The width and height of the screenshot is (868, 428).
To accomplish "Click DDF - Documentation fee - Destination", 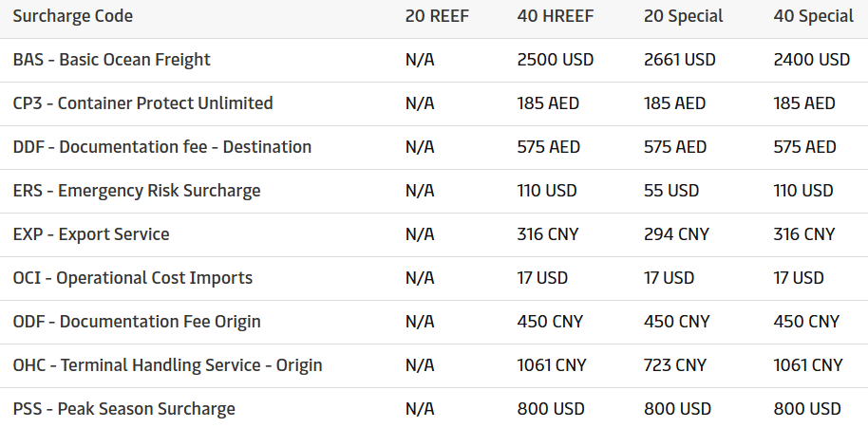I will click(162, 147).
